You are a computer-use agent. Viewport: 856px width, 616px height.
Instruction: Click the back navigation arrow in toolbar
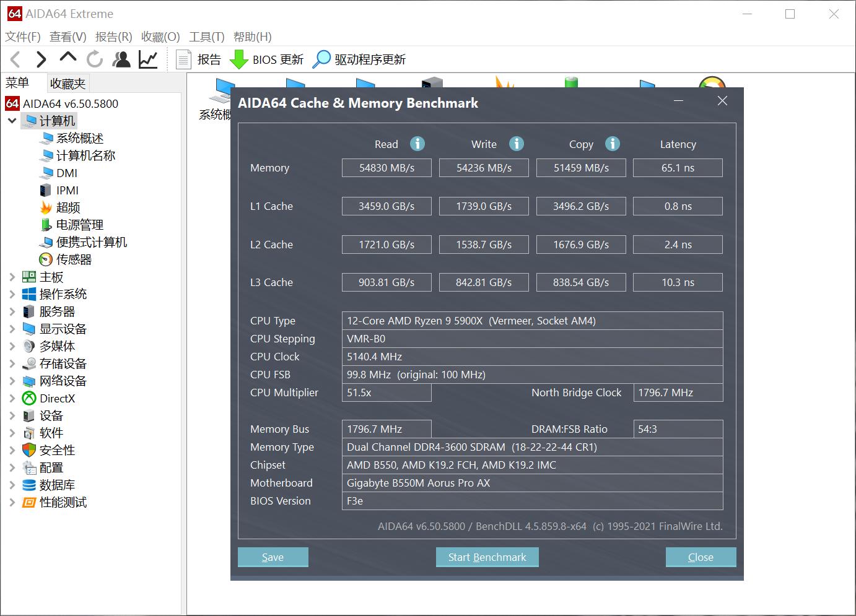coord(16,59)
